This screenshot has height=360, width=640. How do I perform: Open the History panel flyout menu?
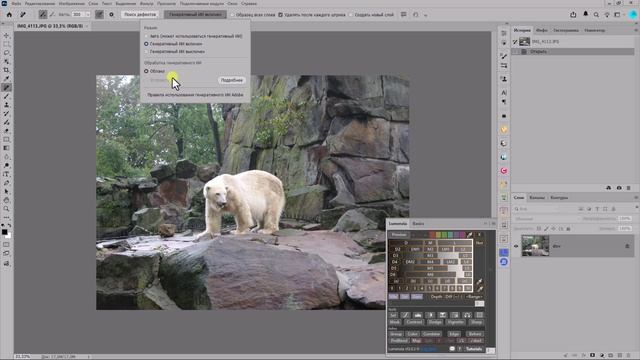[x=636, y=30]
